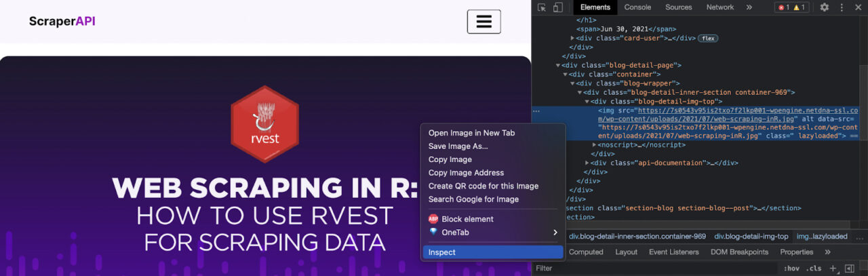Click the flex badge on card-user
This screenshot has height=276, width=868.
[x=708, y=39]
